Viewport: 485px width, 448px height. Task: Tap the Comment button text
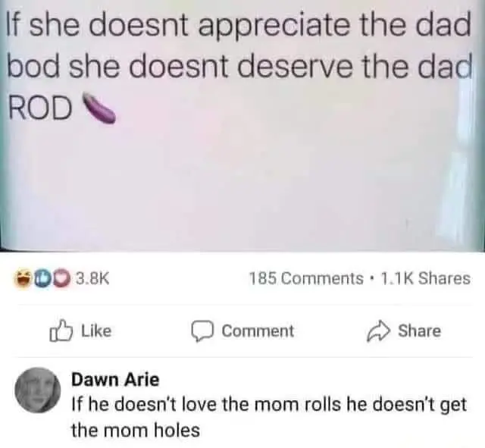pyautogui.click(x=258, y=331)
